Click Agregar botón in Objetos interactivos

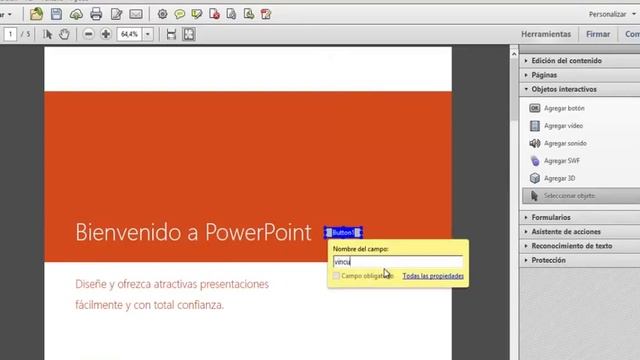pyautogui.click(x=557, y=108)
